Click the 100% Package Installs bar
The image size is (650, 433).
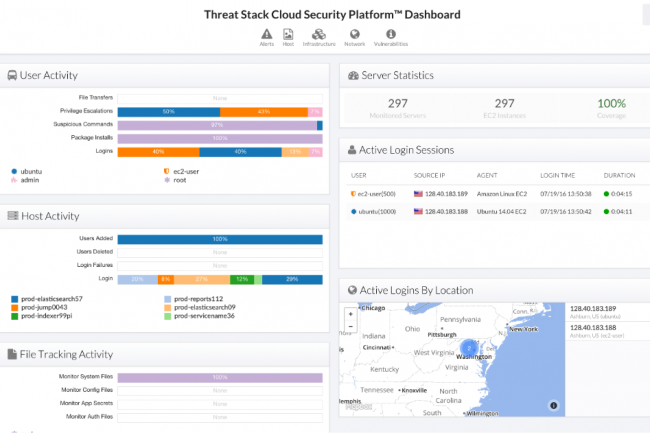point(220,138)
